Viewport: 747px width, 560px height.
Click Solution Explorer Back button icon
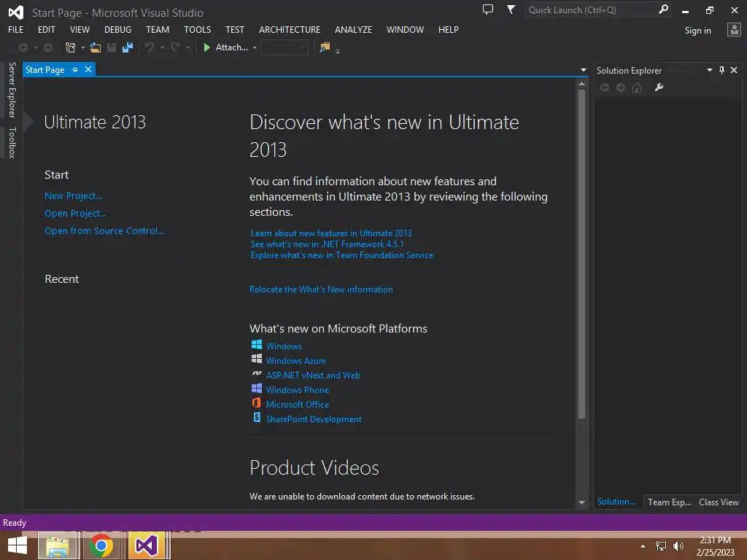coord(605,87)
